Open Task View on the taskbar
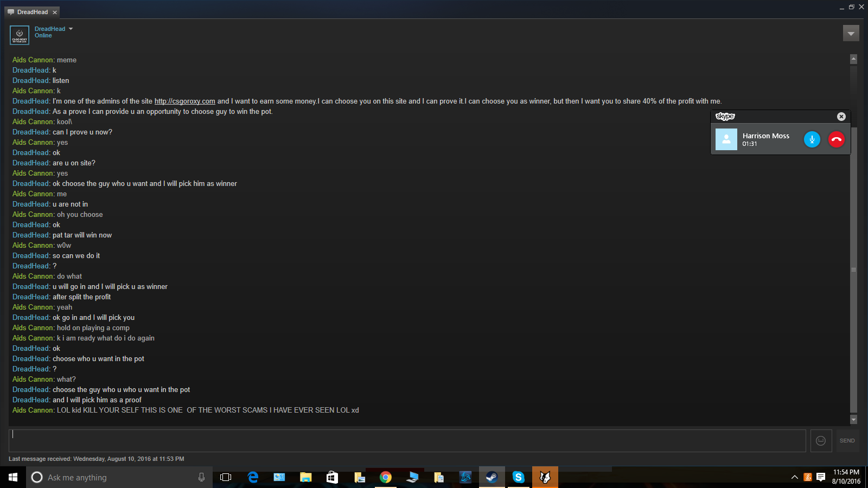Viewport: 868px width, 488px height. 226,477
